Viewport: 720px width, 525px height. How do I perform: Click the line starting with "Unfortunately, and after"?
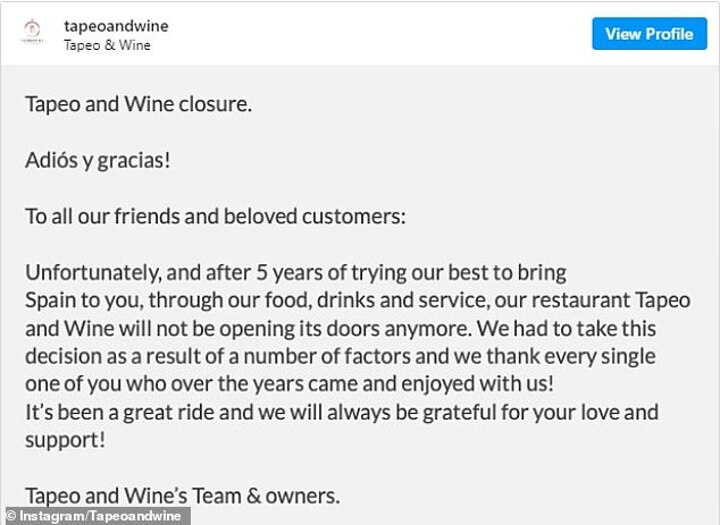click(295, 272)
